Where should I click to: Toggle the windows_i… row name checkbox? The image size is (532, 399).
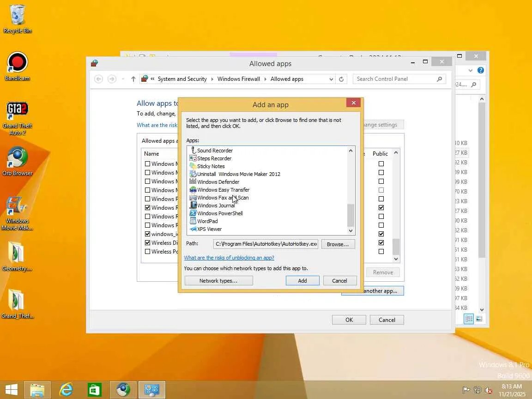147,234
